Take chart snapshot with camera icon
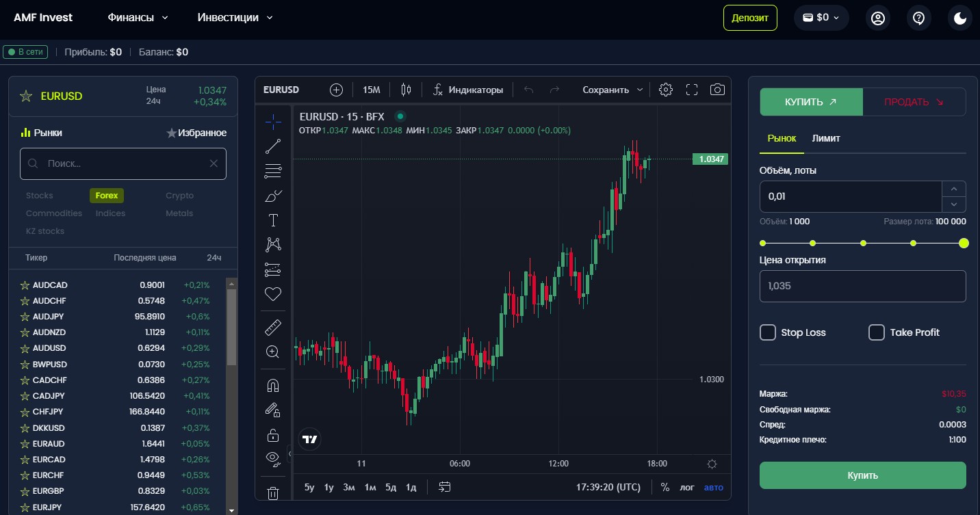This screenshot has height=515, width=980. tap(717, 90)
